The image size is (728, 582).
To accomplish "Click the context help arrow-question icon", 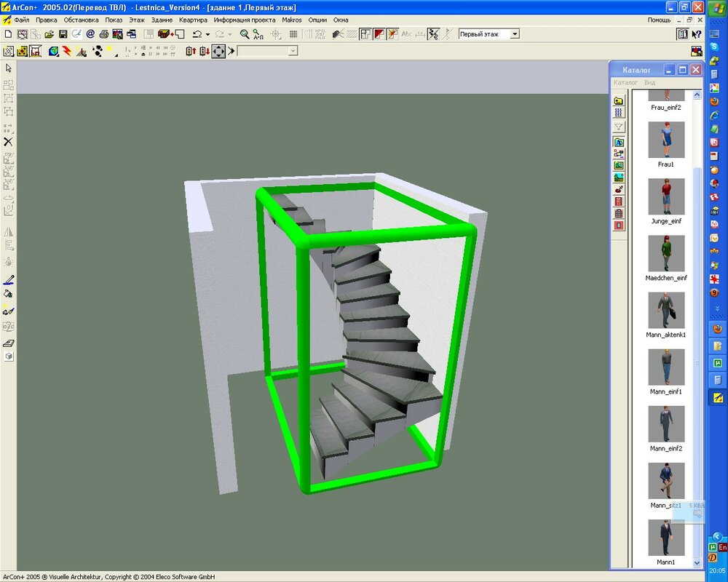I will [x=697, y=34].
